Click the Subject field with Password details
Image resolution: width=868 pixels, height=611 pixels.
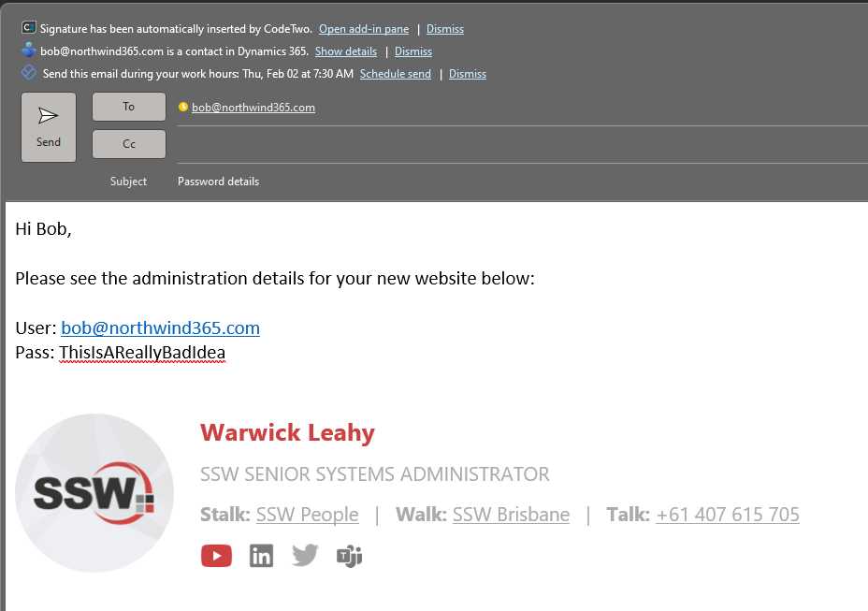[x=218, y=182]
